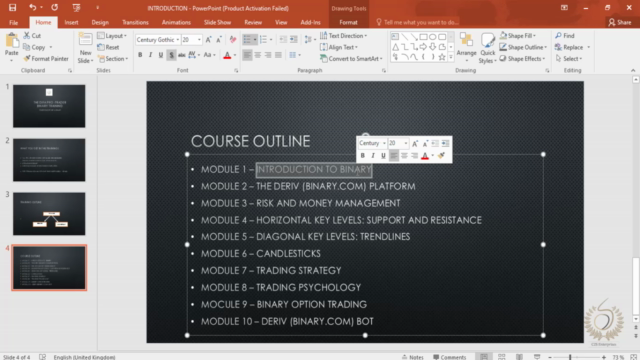Click Increase Font Size in ribbon

(209, 40)
